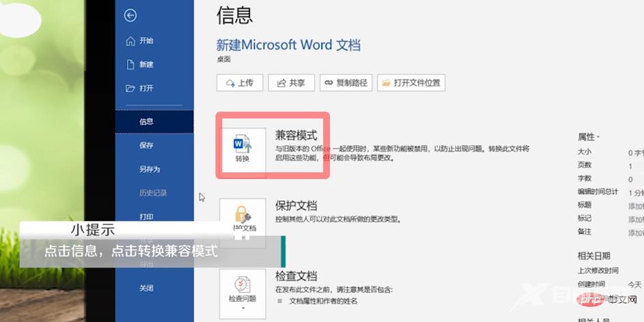Click the back arrow circle icon
Screen dimensions: 644x322
130,16
